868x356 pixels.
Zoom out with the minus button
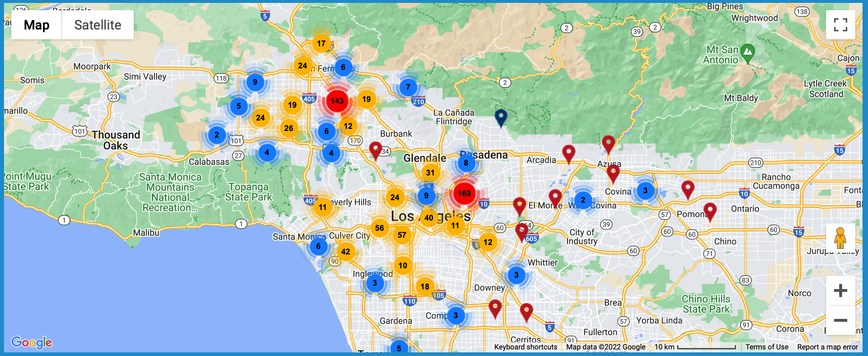pos(840,320)
